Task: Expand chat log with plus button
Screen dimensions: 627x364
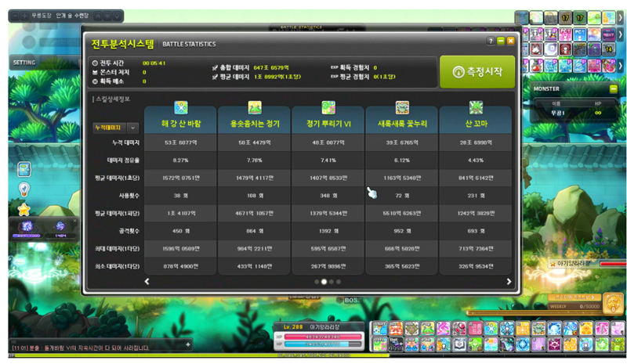Action: [x=188, y=344]
